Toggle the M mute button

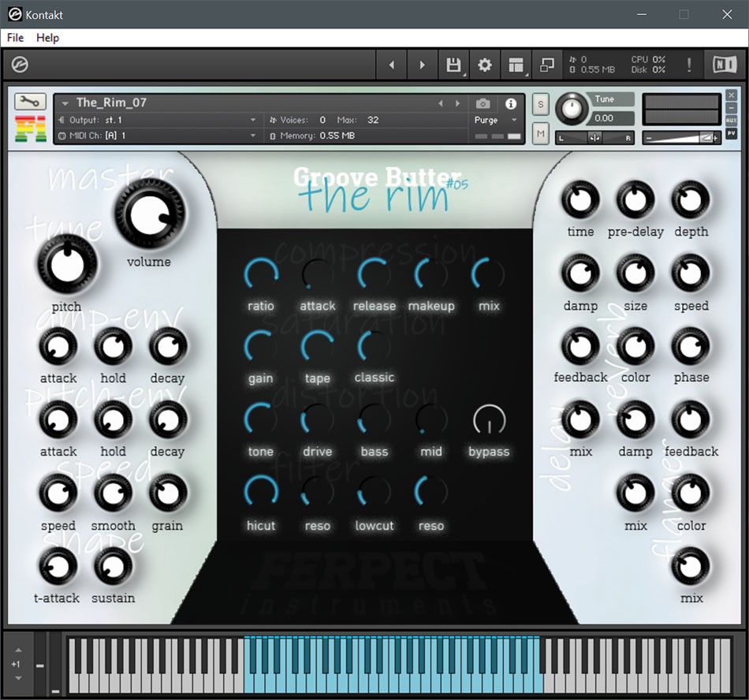[x=540, y=134]
